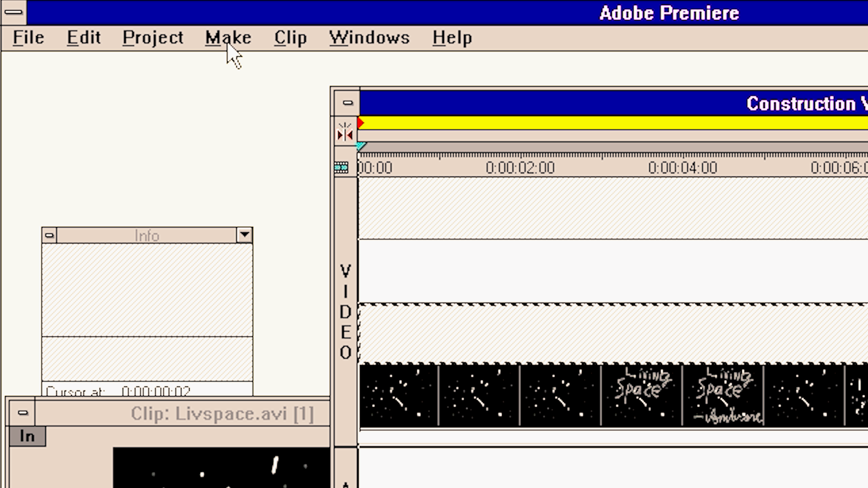
Task: Open the Adobe Premiere system control menu
Action: [x=14, y=12]
